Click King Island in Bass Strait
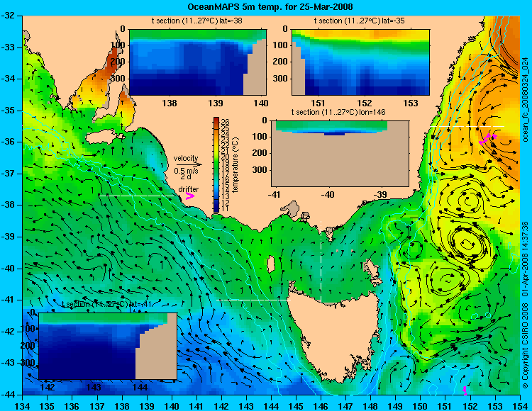The height and width of the screenshot is (411, 532). (x=271, y=264)
